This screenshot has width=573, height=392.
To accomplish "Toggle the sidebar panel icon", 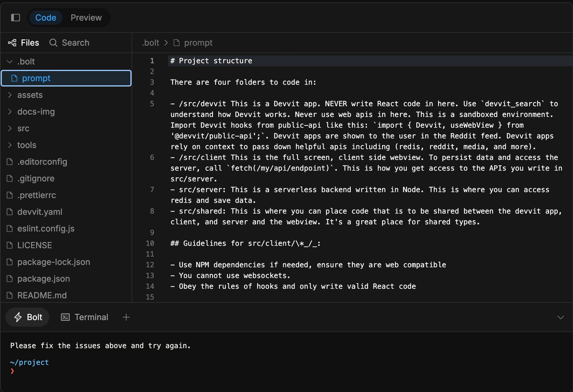I will pos(16,18).
